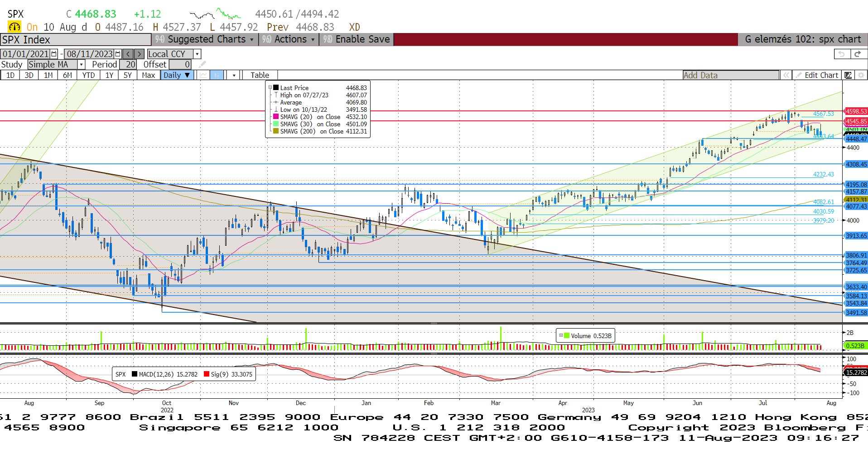Click the Period value field

coord(128,64)
